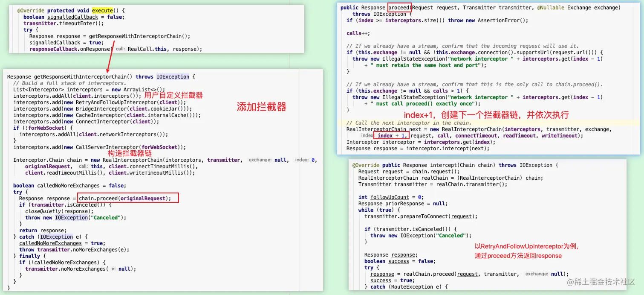Select comment "// Call the next interceptor in the chain."
Screen dimensions: 644x295
pyautogui.click(x=409, y=123)
